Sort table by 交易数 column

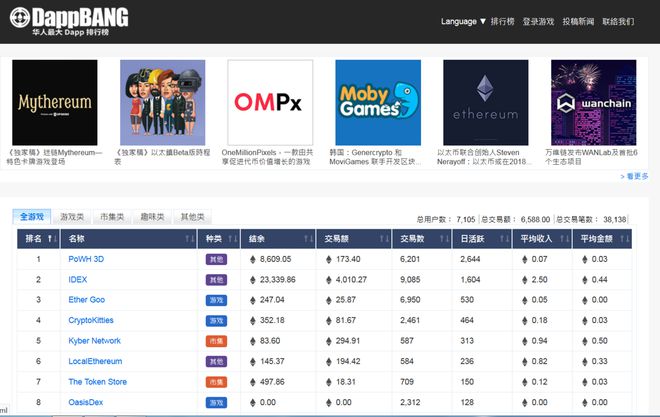pos(422,239)
